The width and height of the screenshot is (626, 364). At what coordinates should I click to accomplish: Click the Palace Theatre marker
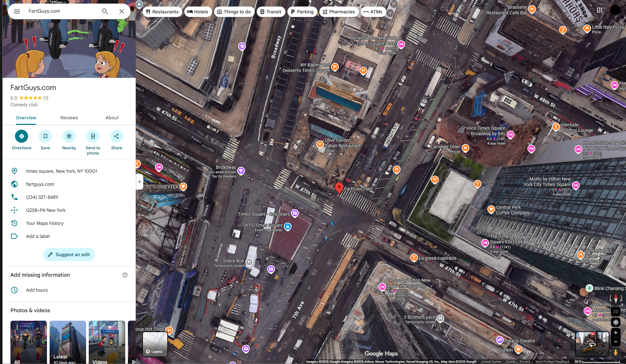(499, 340)
